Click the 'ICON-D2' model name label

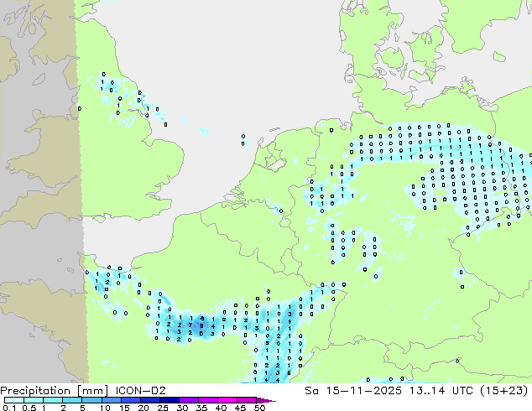click(140, 391)
